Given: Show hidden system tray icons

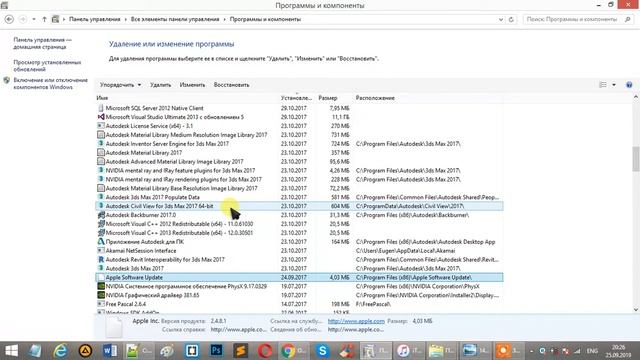Looking at the screenshot, I should tap(531, 351).
